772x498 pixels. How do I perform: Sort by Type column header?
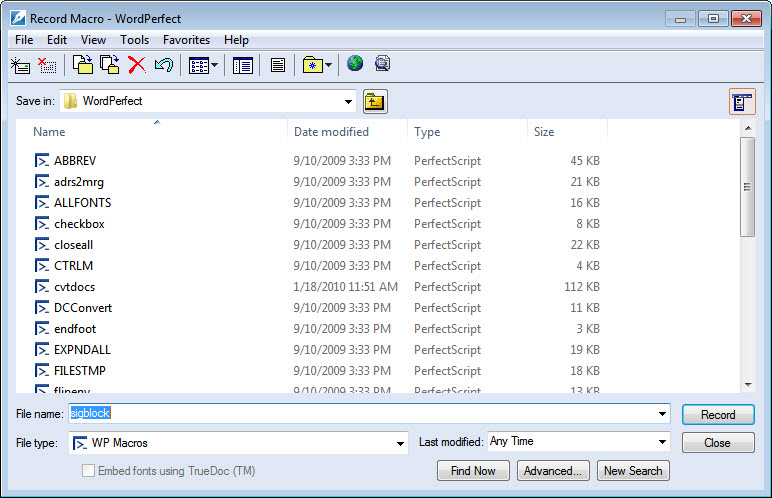point(468,132)
